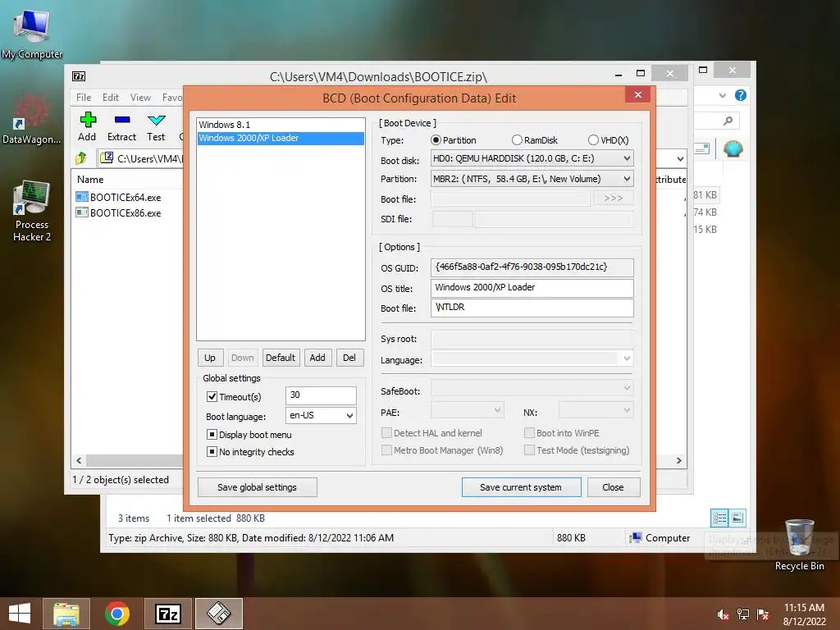Image resolution: width=840 pixels, height=630 pixels.
Task: Open My Computer desktop icon
Action: point(32,33)
